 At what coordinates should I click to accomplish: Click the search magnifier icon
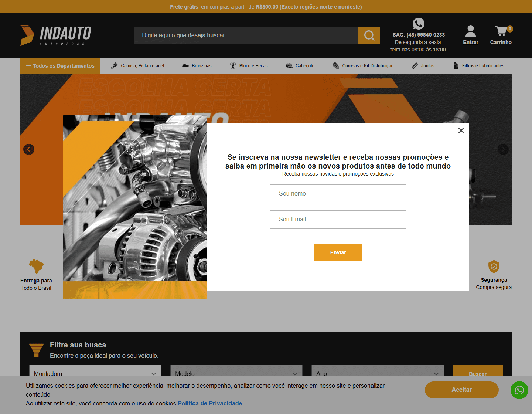369,35
